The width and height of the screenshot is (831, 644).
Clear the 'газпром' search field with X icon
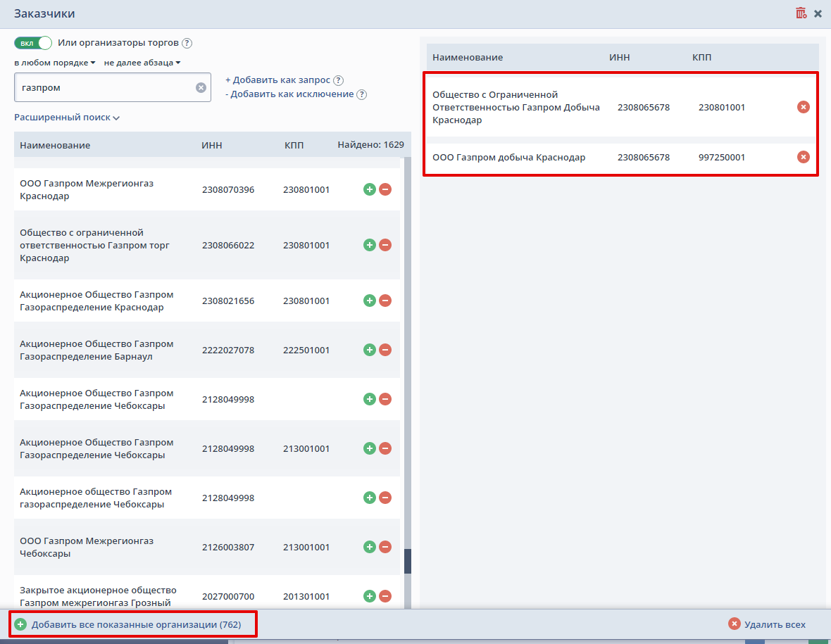coord(201,87)
